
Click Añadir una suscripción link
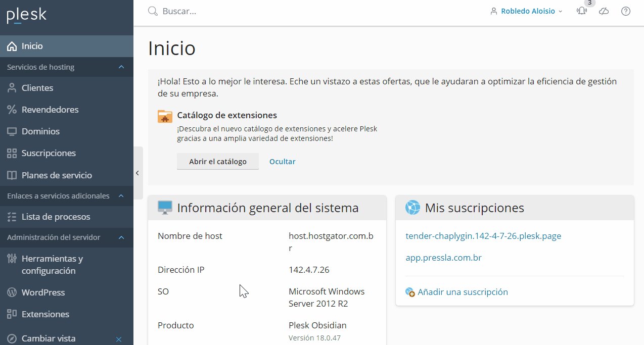(463, 292)
